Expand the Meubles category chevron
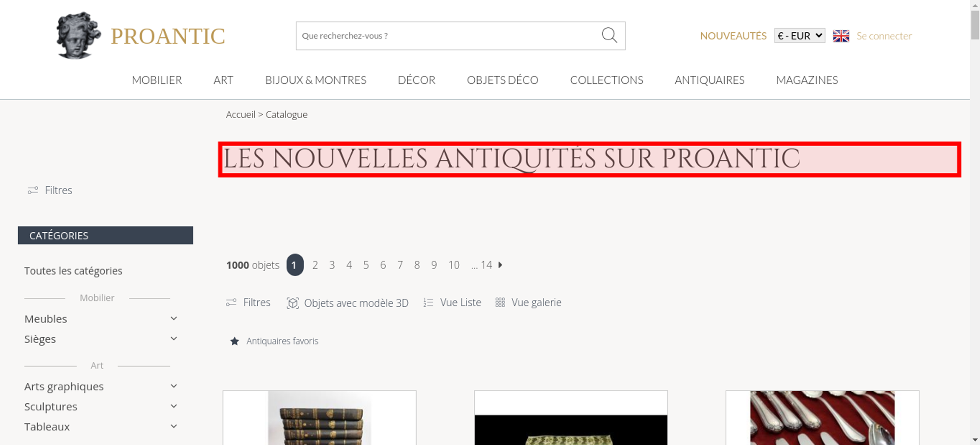The width and height of the screenshot is (980, 445). pyautogui.click(x=173, y=319)
